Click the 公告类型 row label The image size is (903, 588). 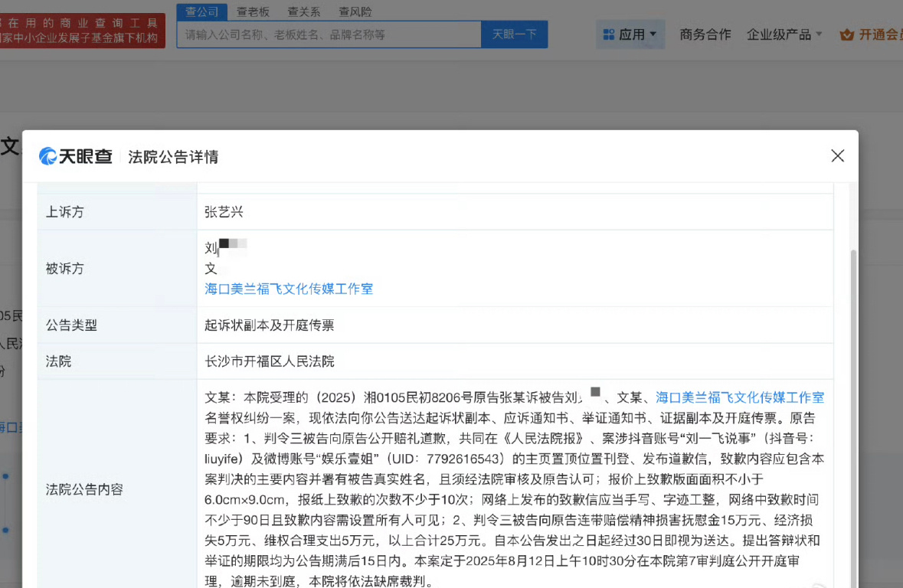point(71,325)
